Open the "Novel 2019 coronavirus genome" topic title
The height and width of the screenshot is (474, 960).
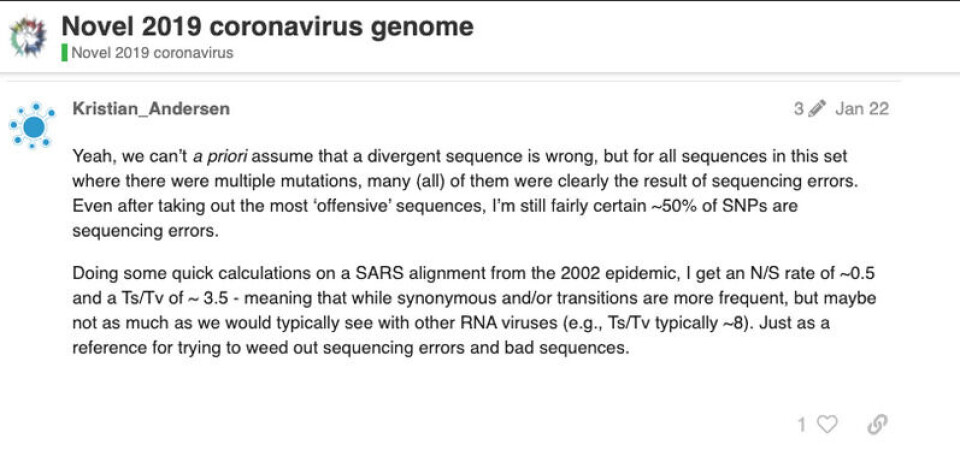tap(267, 25)
